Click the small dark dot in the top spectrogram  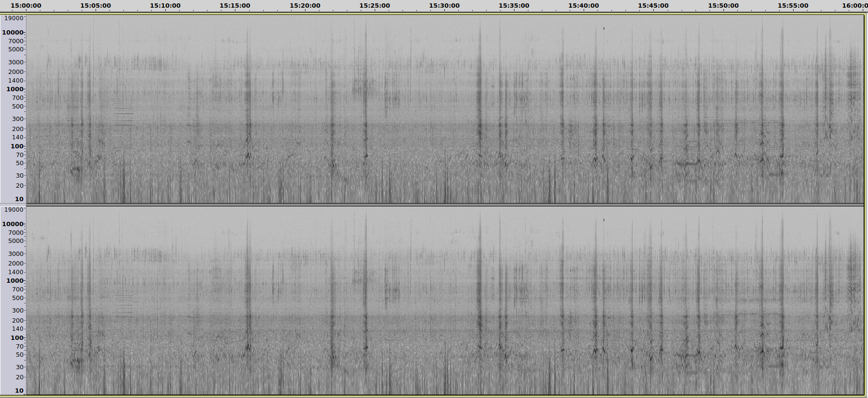tap(604, 28)
